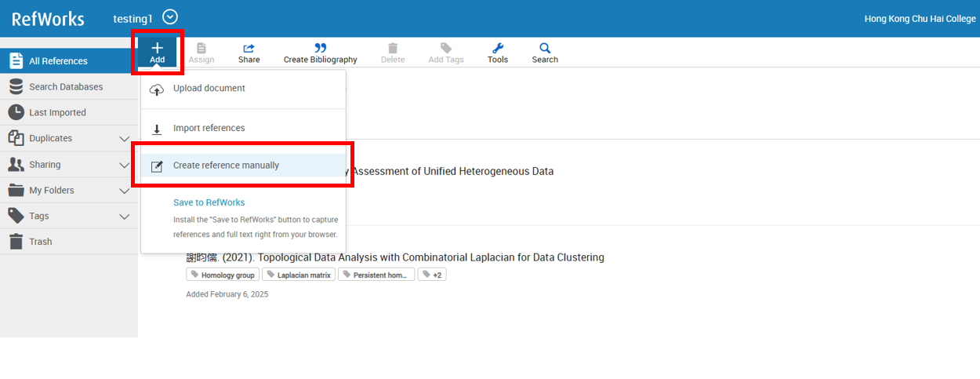
Task: Open the Share toolbar icon
Action: click(249, 49)
